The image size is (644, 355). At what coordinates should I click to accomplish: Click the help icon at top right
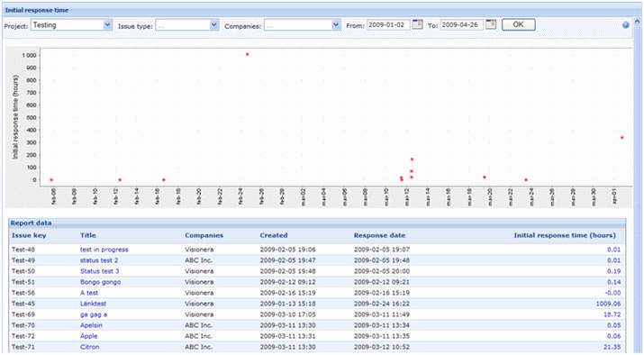coord(625,25)
